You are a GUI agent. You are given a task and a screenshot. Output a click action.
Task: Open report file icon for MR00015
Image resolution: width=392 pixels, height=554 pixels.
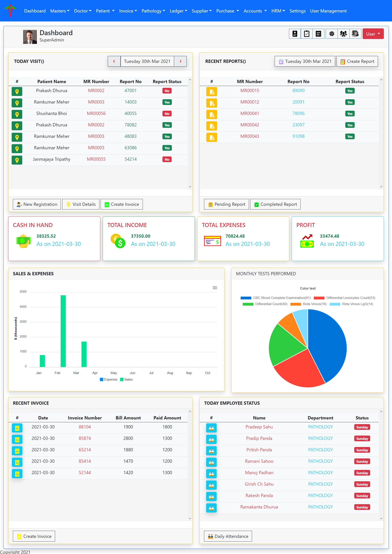(211, 91)
